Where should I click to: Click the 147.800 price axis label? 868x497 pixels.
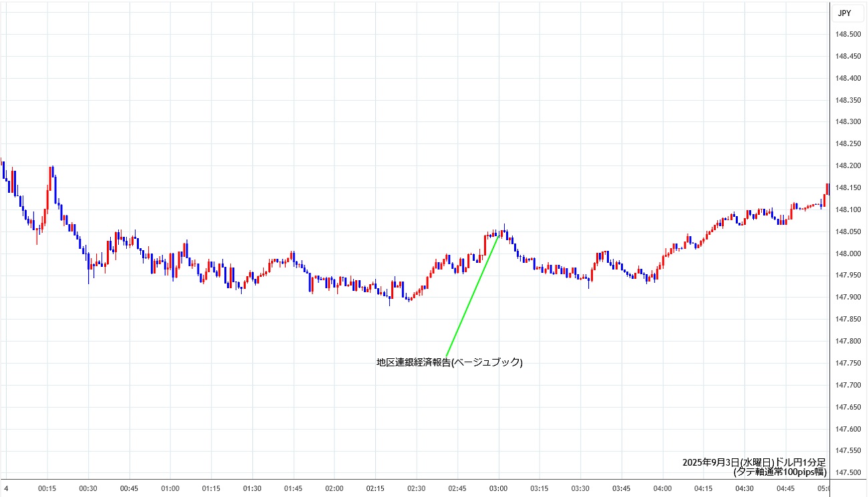pos(848,342)
